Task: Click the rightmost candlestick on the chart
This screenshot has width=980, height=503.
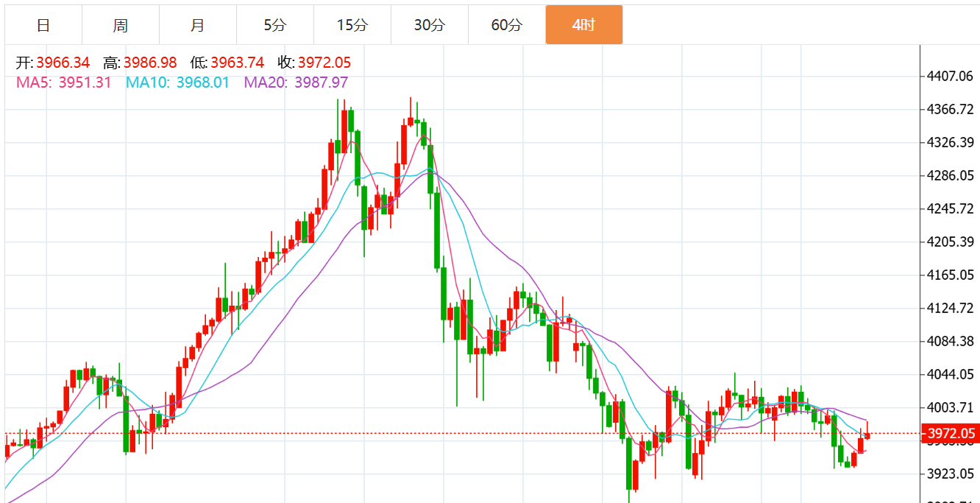Action: pyautogui.click(x=867, y=435)
